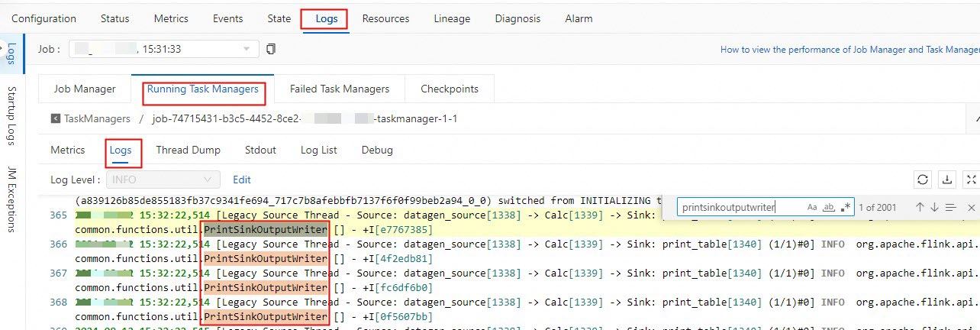
Task: Open the Alarm tab
Action: pos(579,18)
